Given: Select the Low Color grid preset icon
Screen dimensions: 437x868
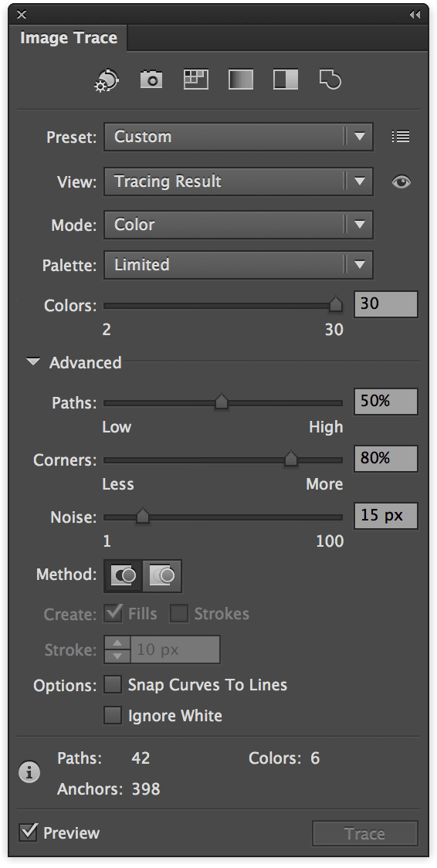Looking at the screenshot, I should click(196, 80).
